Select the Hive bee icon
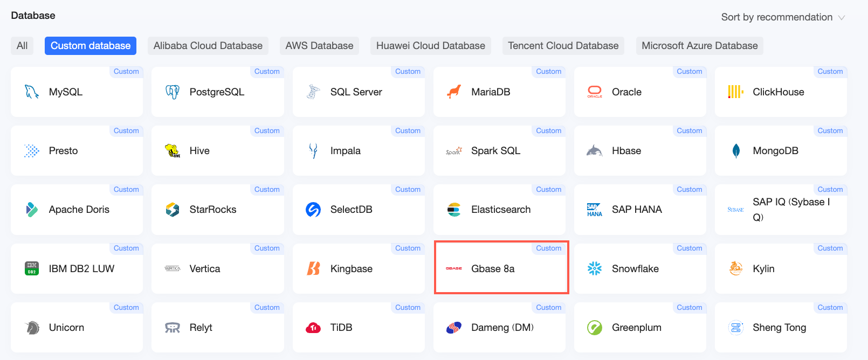This screenshot has height=360, width=868. 173,150
